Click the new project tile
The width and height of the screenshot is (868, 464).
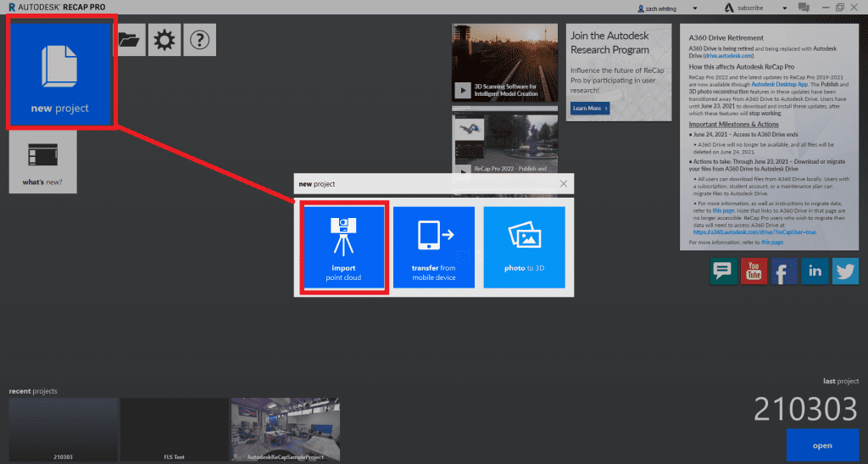[60, 74]
